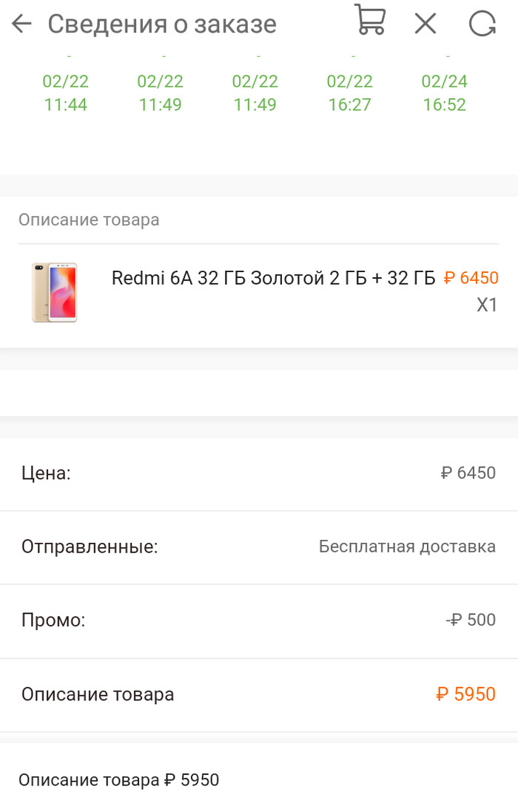Tap the orange ₽ 6450 product price
Screen dimensions: 518x812
click(x=471, y=278)
